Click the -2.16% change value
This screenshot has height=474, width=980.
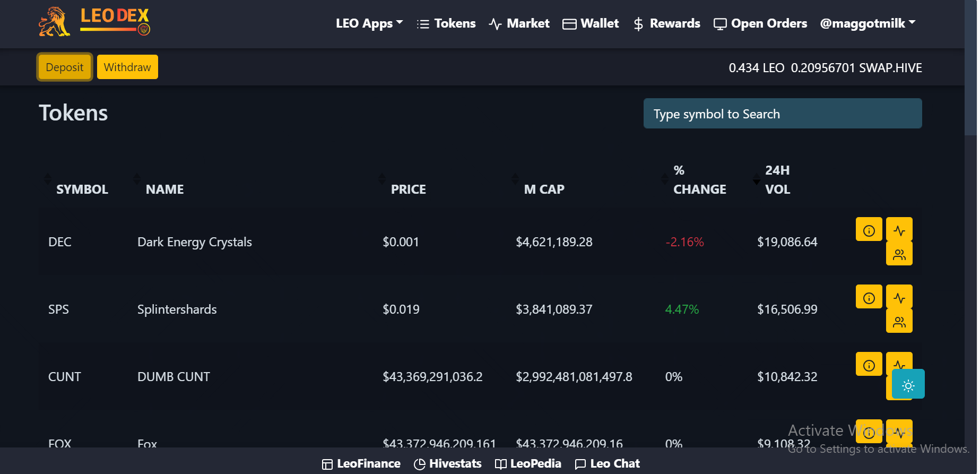[684, 242]
